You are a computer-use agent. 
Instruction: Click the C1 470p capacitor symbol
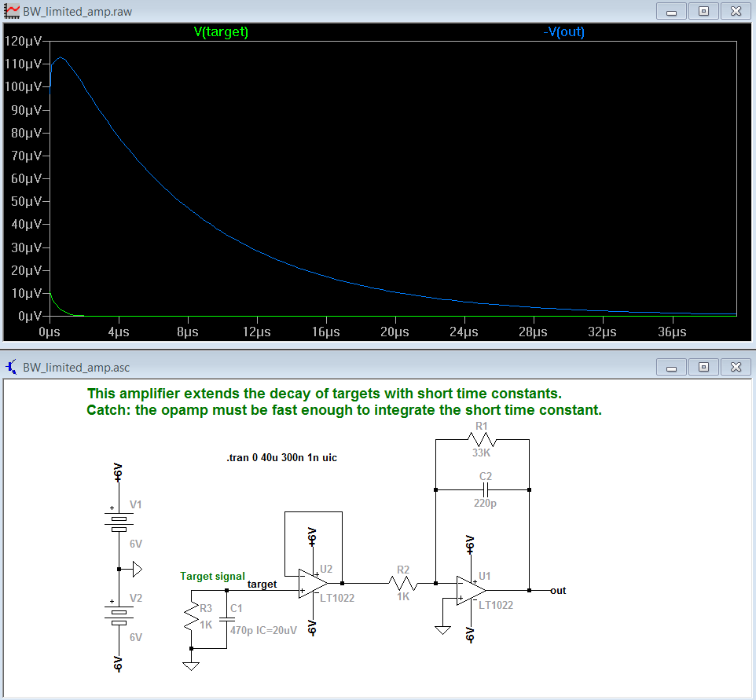pyautogui.click(x=226, y=618)
